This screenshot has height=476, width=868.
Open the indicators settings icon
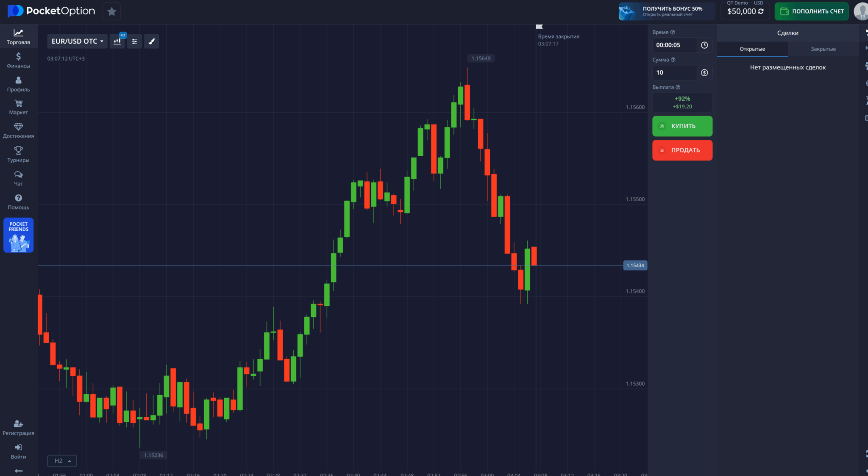point(134,42)
